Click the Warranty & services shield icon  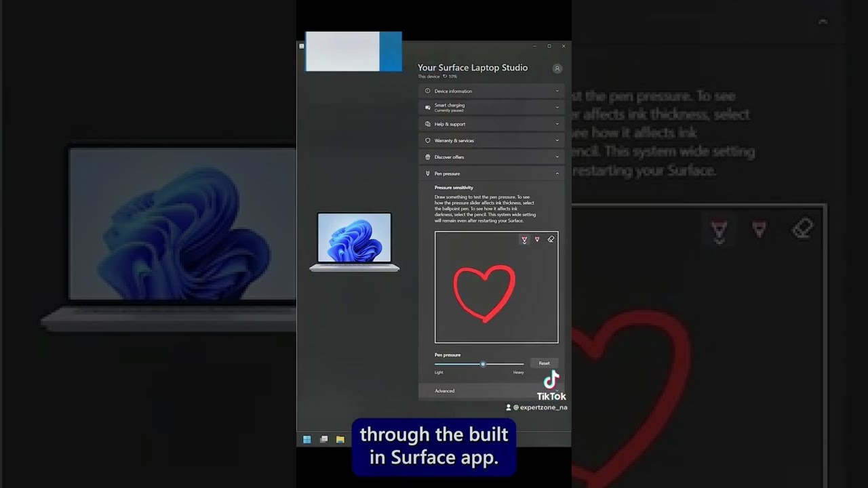coord(428,140)
